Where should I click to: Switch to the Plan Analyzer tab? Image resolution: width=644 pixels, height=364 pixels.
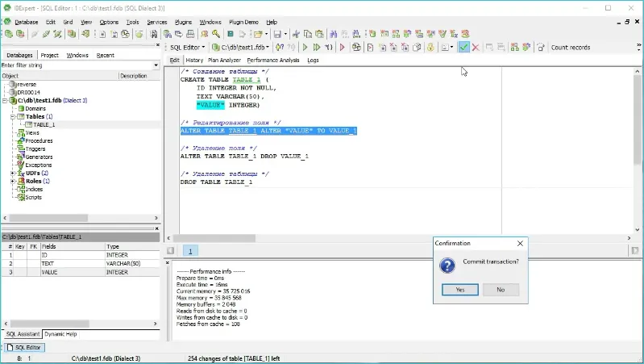tap(224, 60)
